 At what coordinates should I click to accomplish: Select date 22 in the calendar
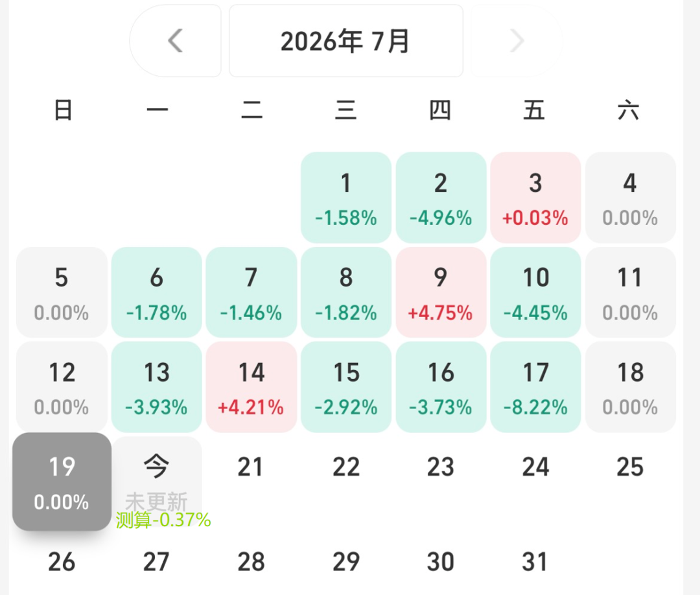coord(346,467)
